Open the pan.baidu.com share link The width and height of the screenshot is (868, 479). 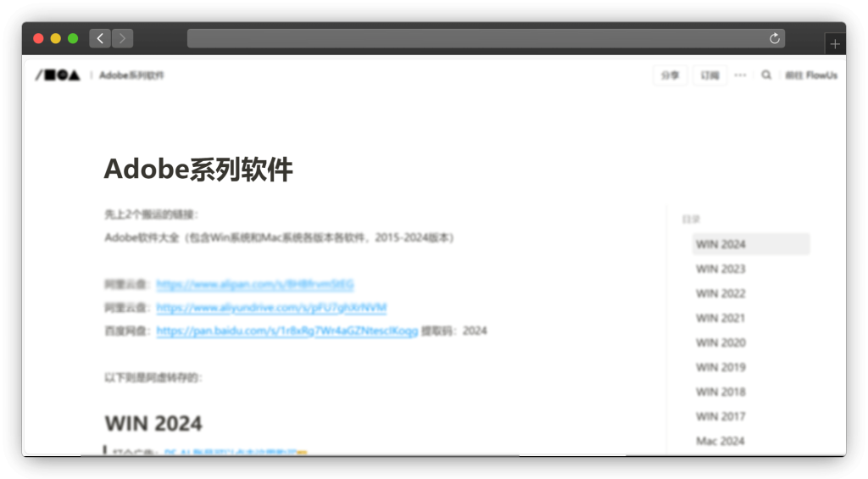tap(287, 331)
